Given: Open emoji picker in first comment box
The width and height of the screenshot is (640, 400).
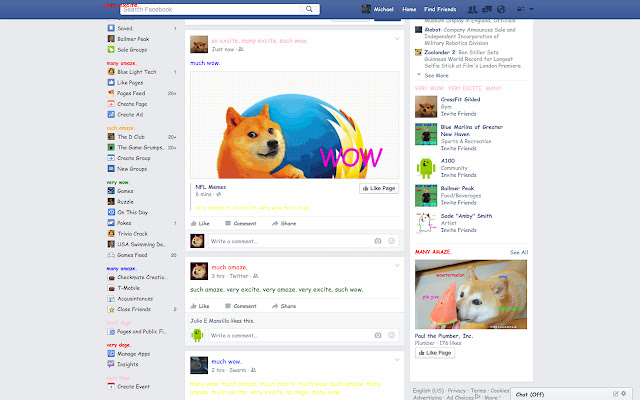Looking at the screenshot, I should (x=391, y=241).
